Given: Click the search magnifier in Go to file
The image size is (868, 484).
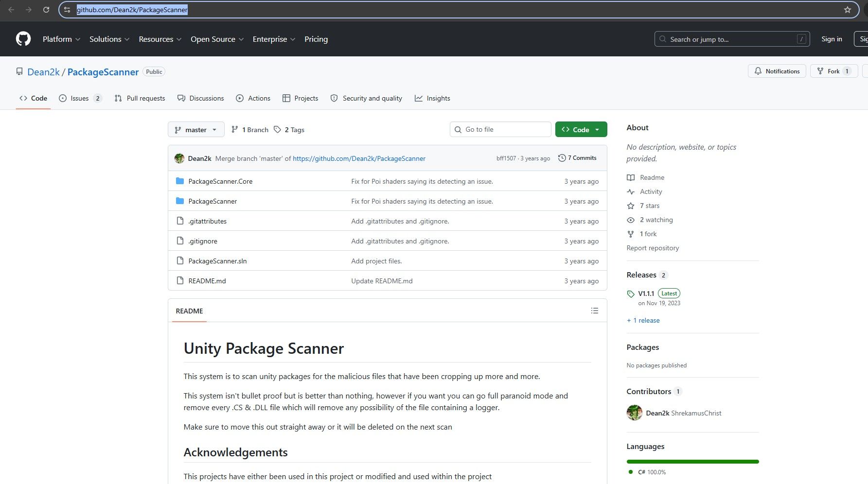Looking at the screenshot, I should tap(458, 130).
